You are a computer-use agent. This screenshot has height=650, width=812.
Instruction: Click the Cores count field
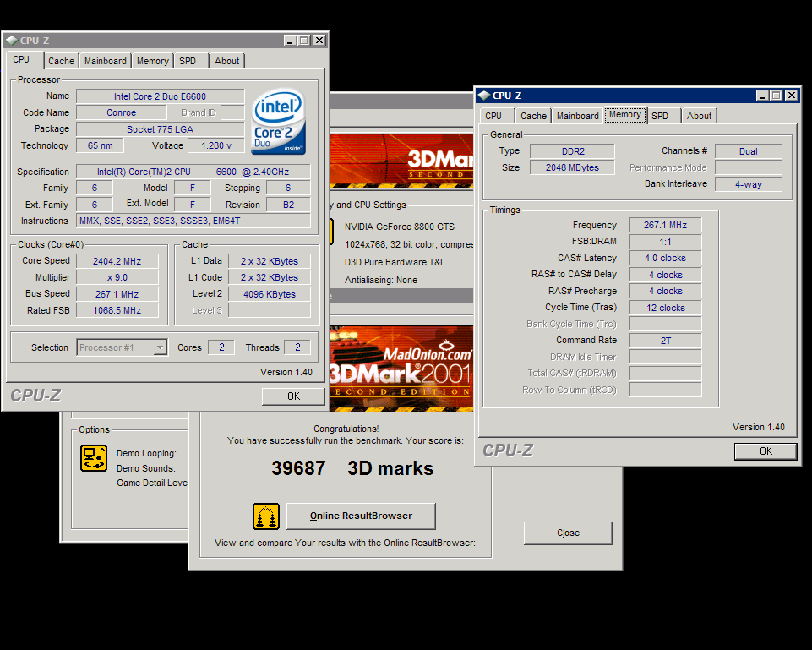click(221, 347)
